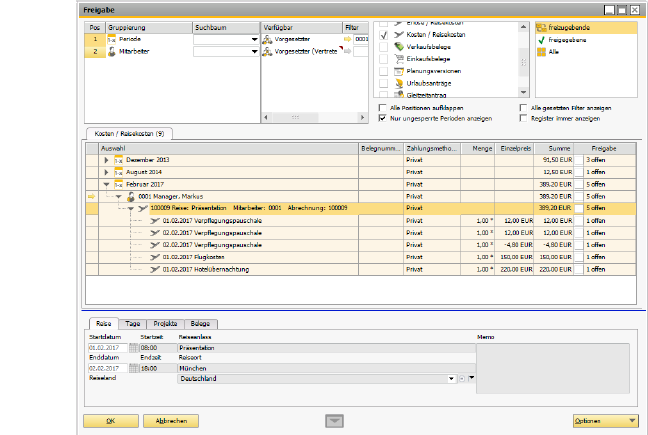Viewport: 648px width, 435px height.
Task: Open the Reiseland Deutschland dropdown
Action: (x=451, y=379)
